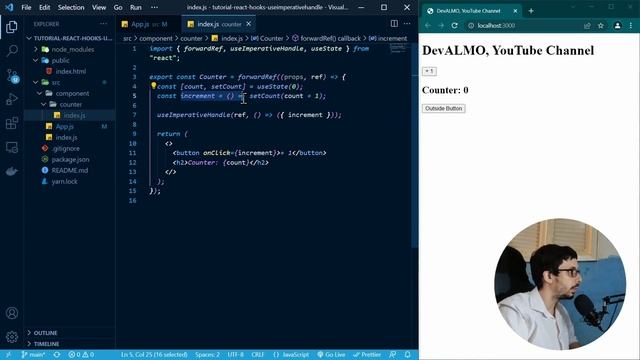Open the Selection menu
This screenshot has width=640, height=360.
pyautogui.click(x=71, y=7)
